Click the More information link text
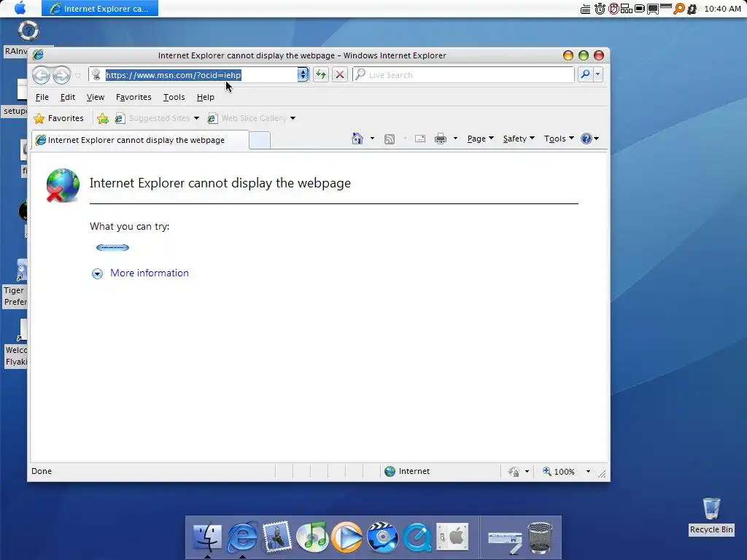 150,273
